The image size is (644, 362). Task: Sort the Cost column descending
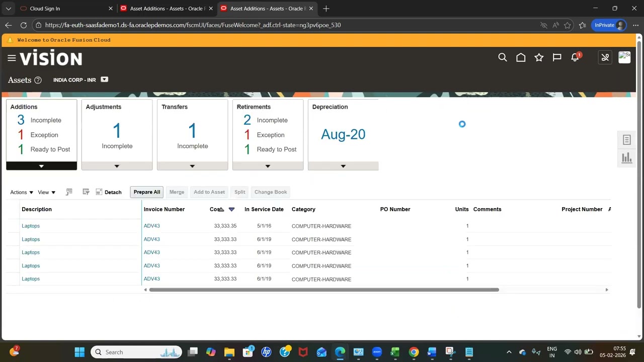(x=231, y=209)
